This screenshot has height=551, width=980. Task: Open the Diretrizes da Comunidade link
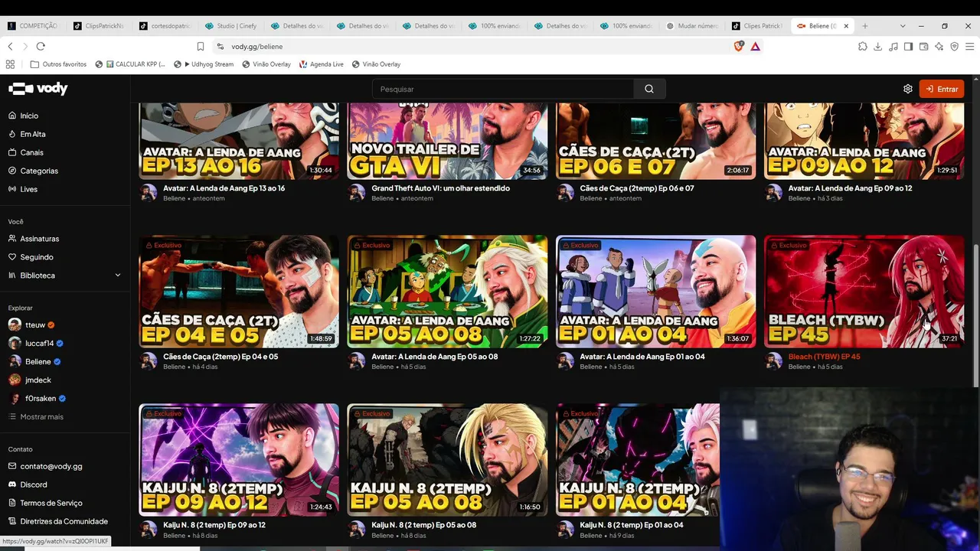(64, 521)
